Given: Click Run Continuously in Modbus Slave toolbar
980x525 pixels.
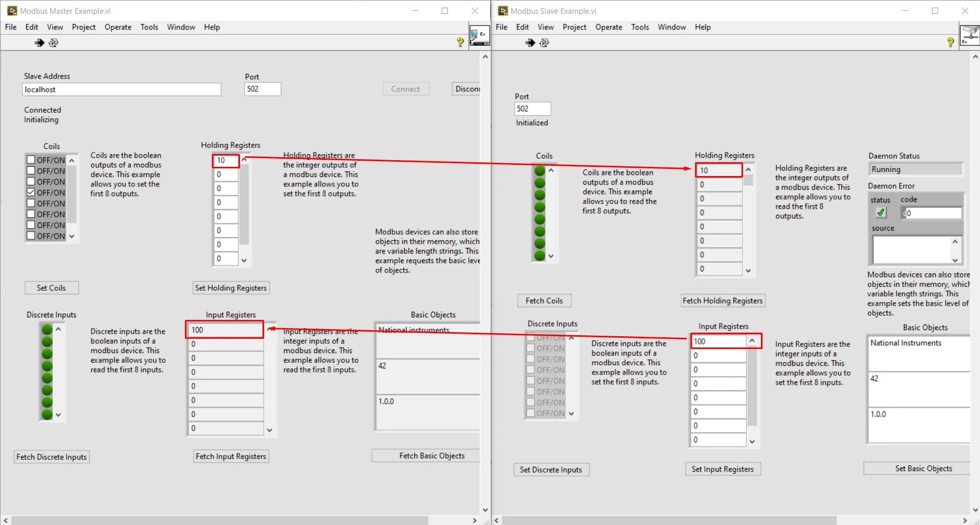Looking at the screenshot, I should pyautogui.click(x=544, y=43).
